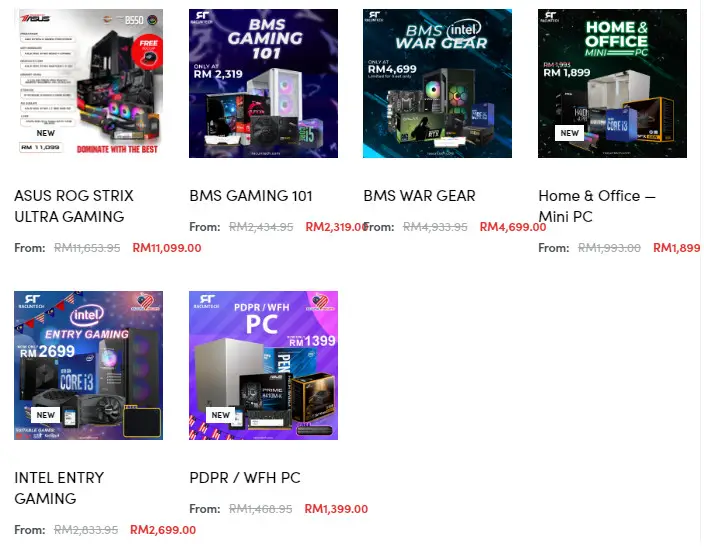Click the NEW badge on PDPR / WFH PC image
704x547 pixels.
(220, 415)
